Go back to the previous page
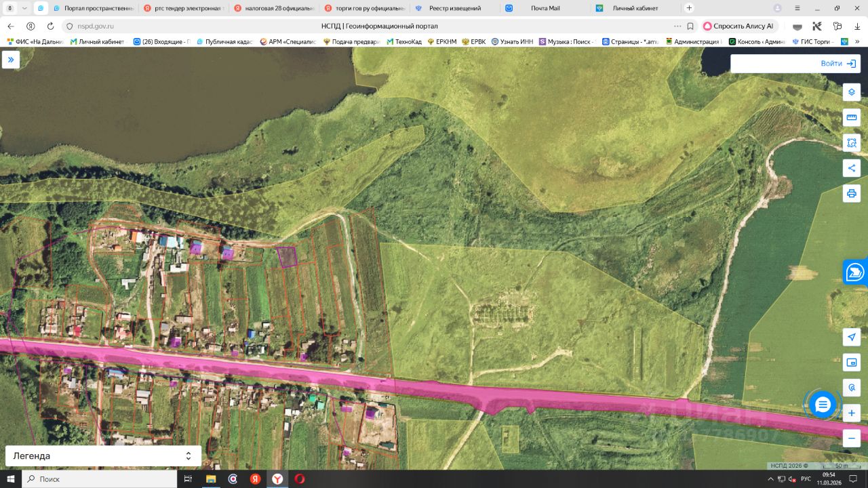The width and height of the screenshot is (868, 488). [x=11, y=26]
